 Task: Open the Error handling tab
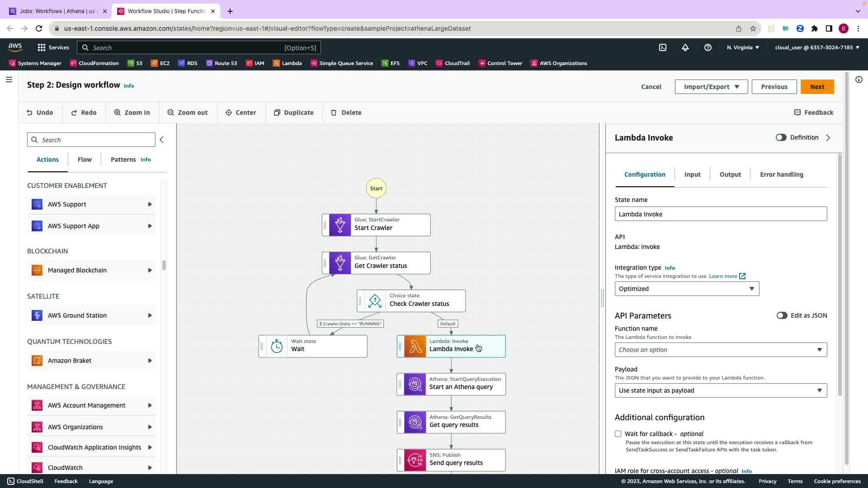[x=781, y=174]
